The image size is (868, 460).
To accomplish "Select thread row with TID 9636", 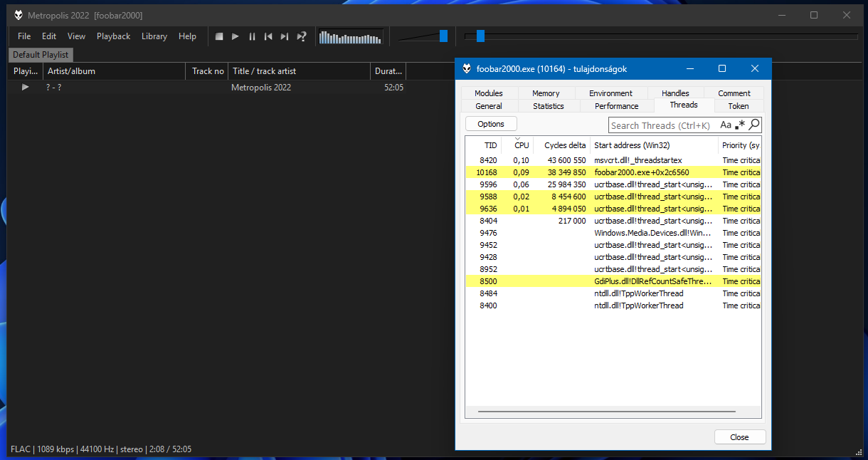I will click(x=613, y=209).
